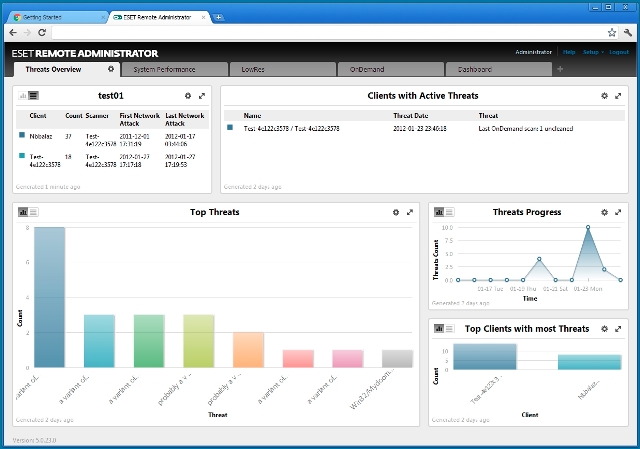Click the Last Network Attack column header

pos(184,119)
